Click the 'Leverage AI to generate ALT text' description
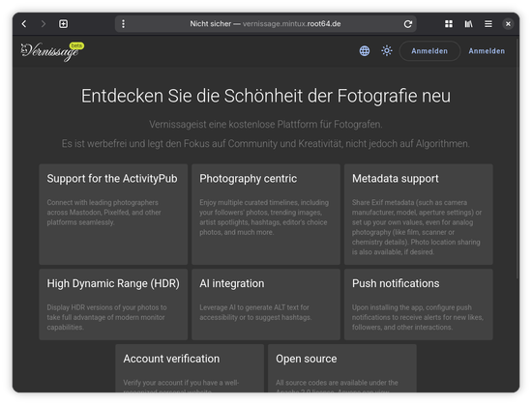 pyautogui.click(x=255, y=312)
